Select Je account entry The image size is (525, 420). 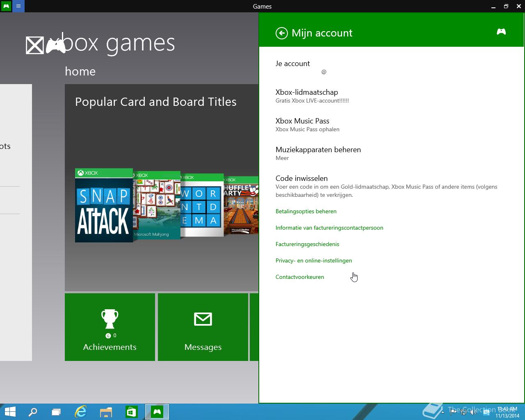tap(293, 64)
